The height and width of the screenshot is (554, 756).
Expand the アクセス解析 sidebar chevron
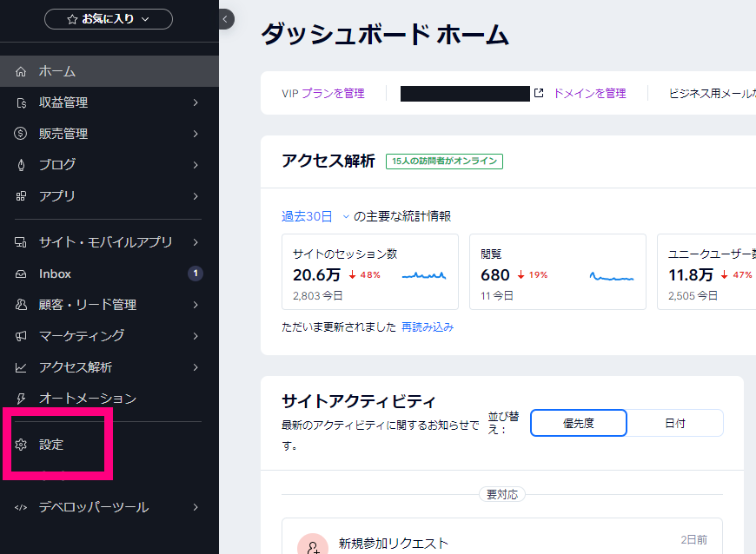(x=196, y=367)
